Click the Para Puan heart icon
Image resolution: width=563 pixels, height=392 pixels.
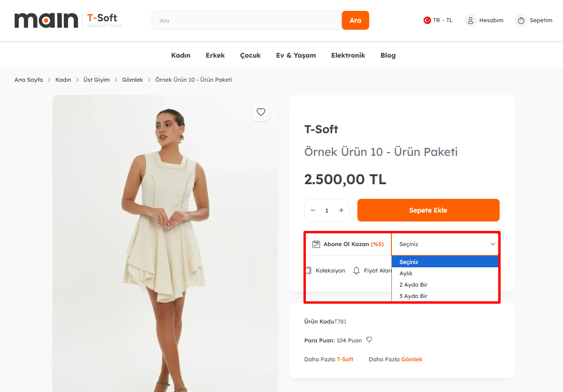pos(370,340)
